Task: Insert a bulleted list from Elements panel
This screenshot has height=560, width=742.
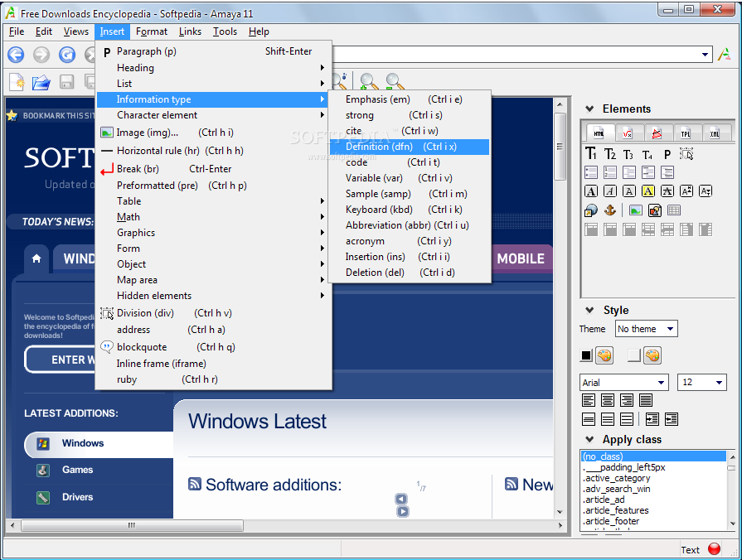Action: pyautogui.click(x=591, y=172)
